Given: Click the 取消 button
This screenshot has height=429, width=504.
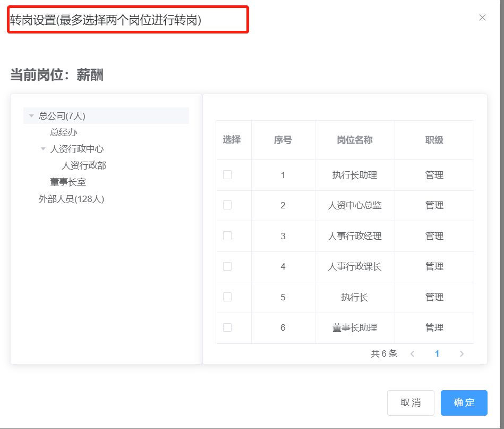Looking at the screenshot, I should [x=411, y=403].
